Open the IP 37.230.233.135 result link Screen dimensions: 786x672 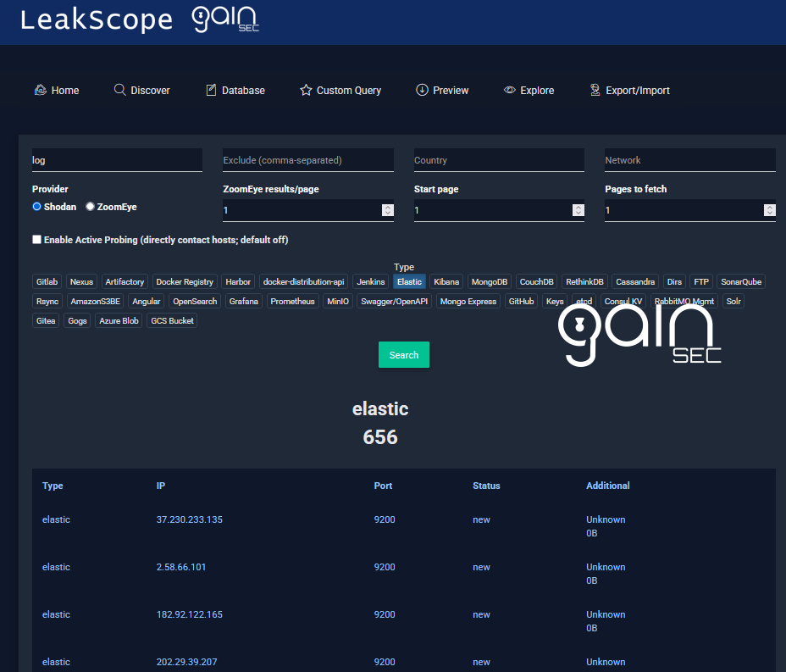(190, 519)
